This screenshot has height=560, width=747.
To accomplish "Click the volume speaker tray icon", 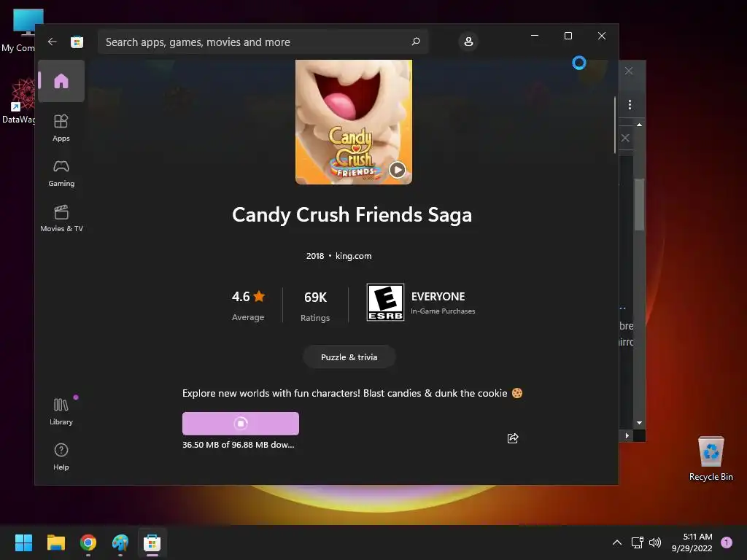I will [656, 542].
